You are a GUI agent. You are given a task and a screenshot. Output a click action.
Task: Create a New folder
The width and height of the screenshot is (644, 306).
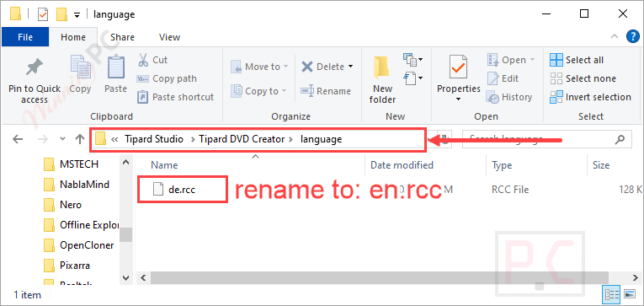point(382,81)
